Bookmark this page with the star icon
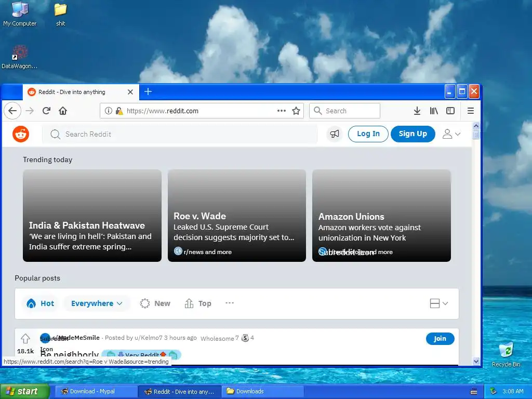Viewport: 532px width, 399px height. pos(296,111)
